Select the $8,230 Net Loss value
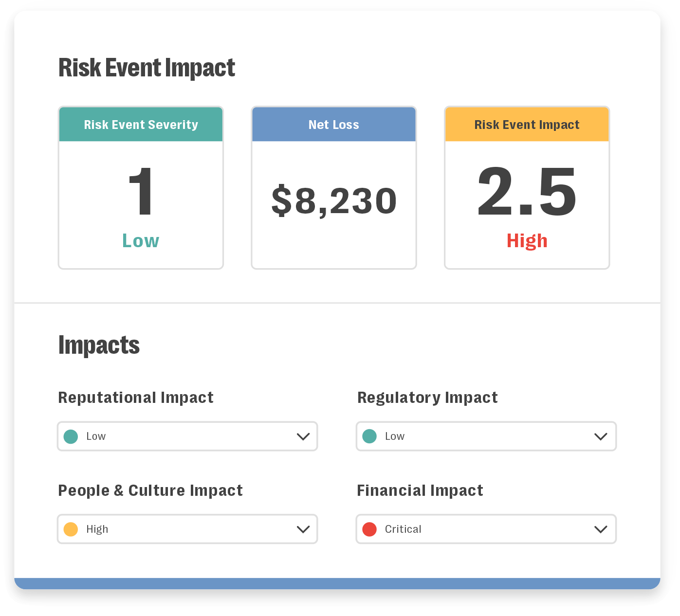680x616 pixels. [334, 198]
